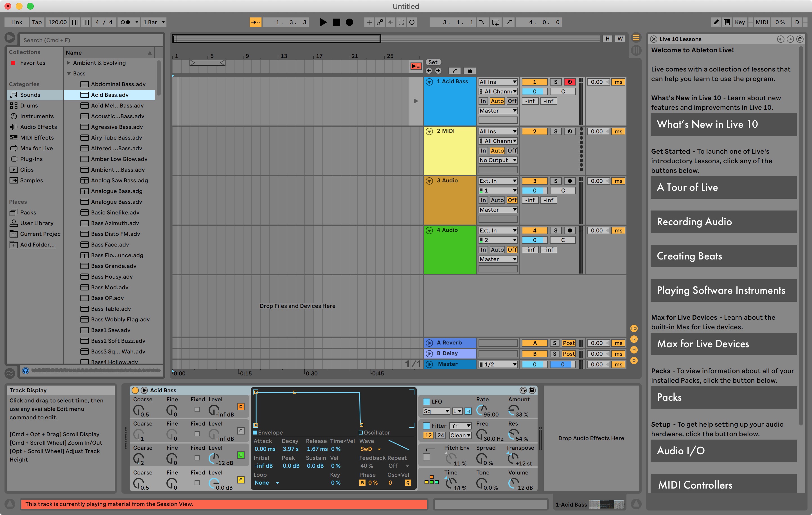Select Max for Live category
The height and width of the screenshot is (515, 812).
(x=36, y=149)
